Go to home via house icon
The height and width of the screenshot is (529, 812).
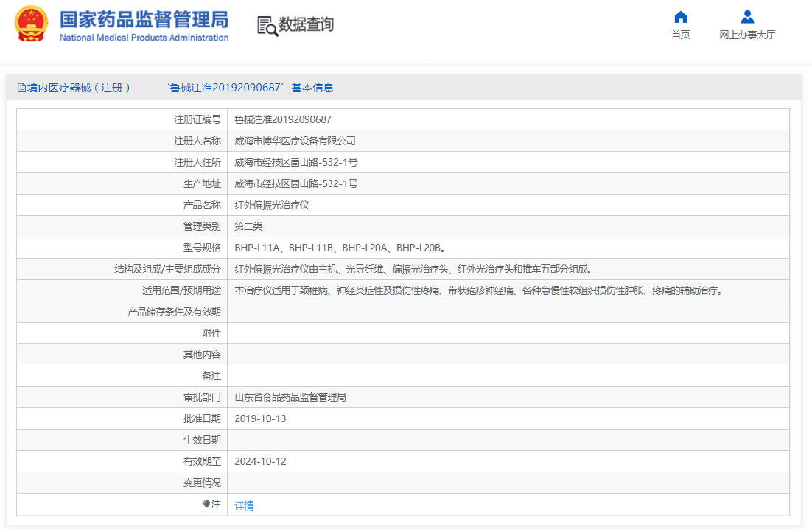coord(680,17)
